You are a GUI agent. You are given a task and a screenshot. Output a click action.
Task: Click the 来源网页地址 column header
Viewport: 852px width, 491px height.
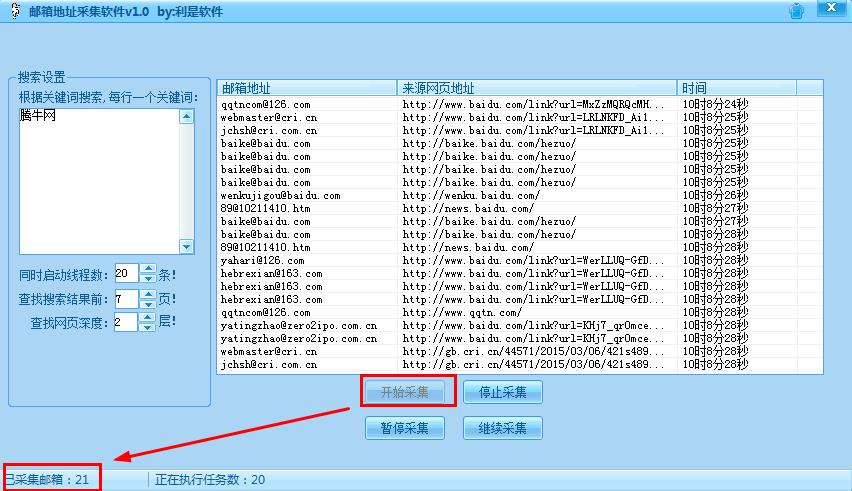[537, 88]
